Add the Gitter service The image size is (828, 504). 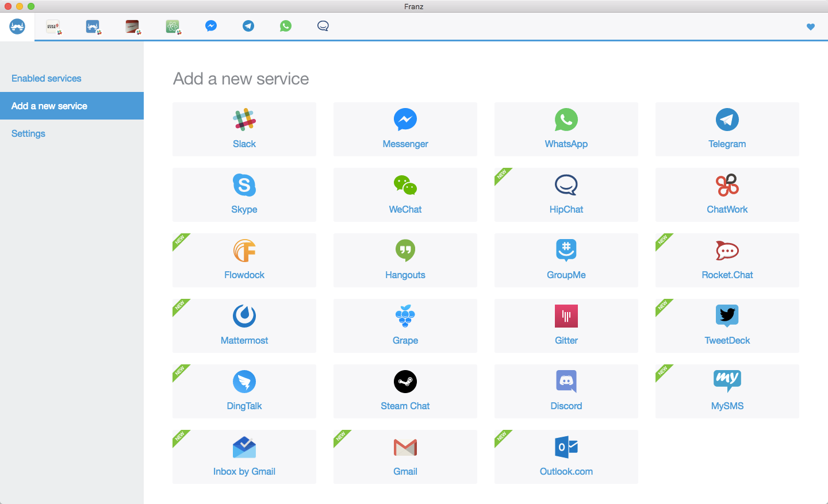[x=566, y=326]
